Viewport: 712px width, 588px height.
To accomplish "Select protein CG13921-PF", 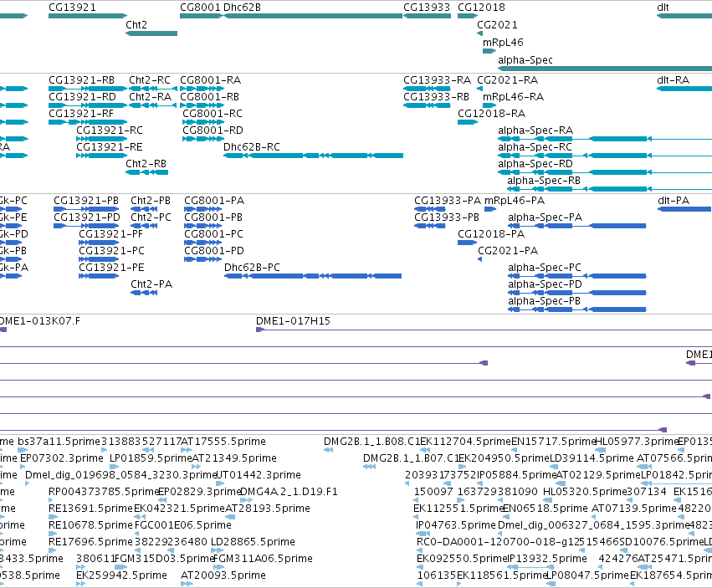I will (110, 234).
